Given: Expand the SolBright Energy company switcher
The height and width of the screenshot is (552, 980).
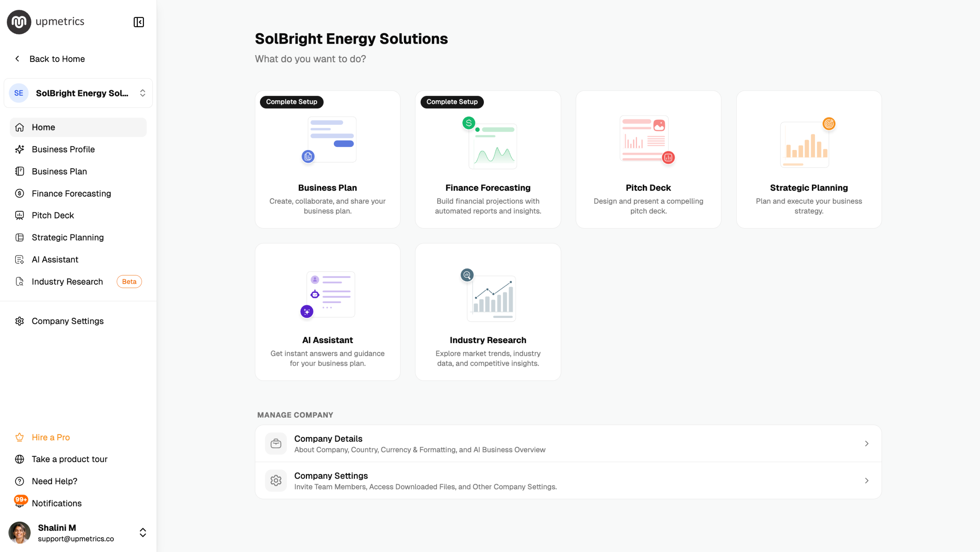Looking at the screenshot, I should pyautogui.click(x=78, y=93).
